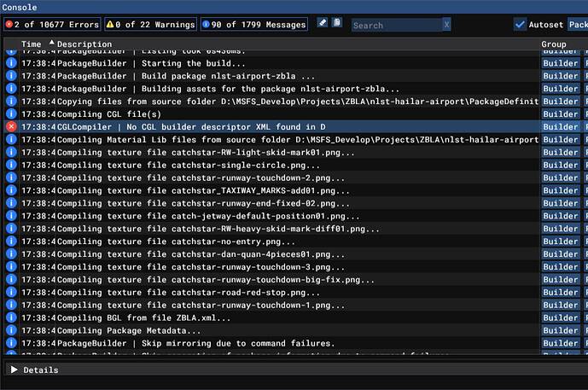This screenshot has height=390, width=588.
Task: Uncheck the Autoset checkbox
Action: (x=520, y=25)
